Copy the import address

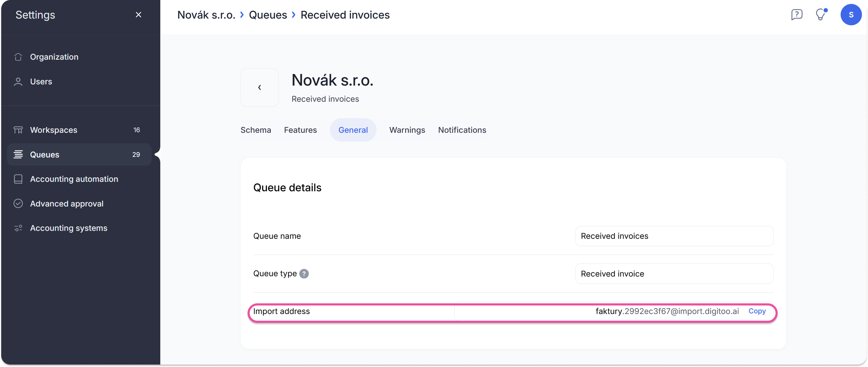tap(757, 311)
